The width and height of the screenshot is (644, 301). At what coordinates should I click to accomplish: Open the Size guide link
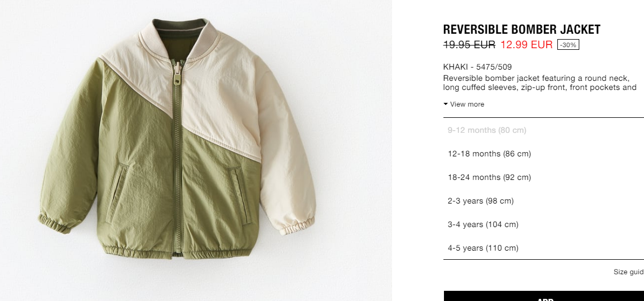point(628,272)
